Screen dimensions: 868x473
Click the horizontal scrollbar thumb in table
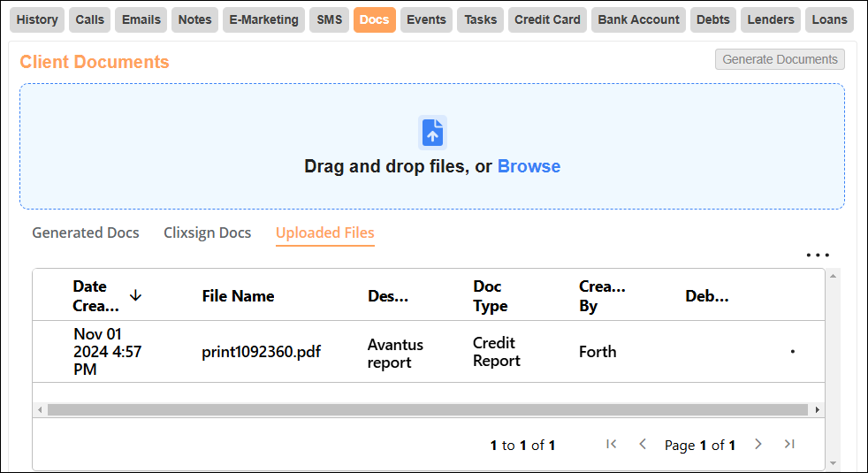click(427, 410)
